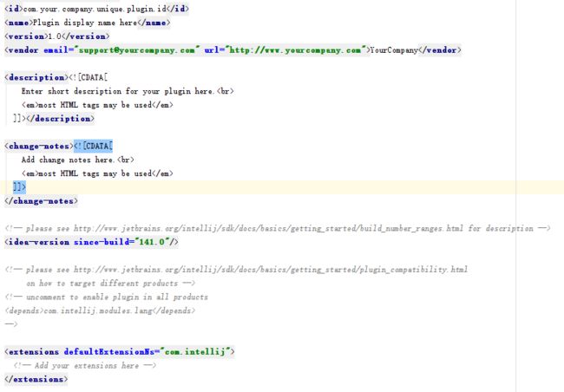This screenshot has height=392, width=564.
Task: Click the id tag text com.your.company.unique.plugin.id
Action: pos(95,9)
